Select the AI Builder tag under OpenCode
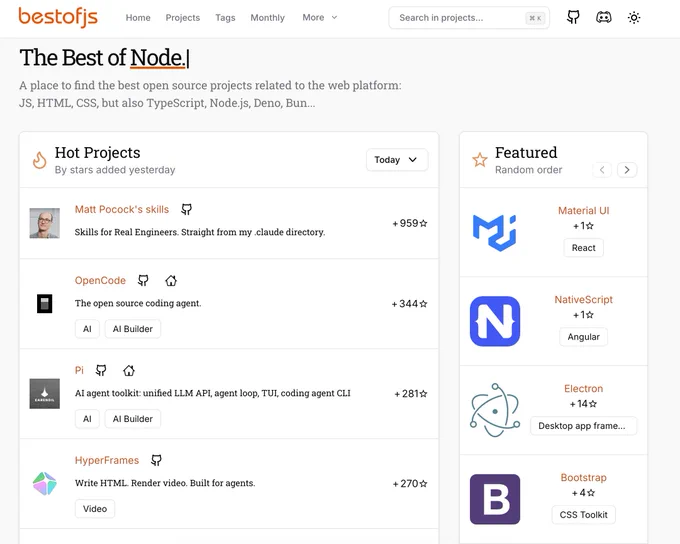Viewport: 680px width, 544px height. coord(133,329)
